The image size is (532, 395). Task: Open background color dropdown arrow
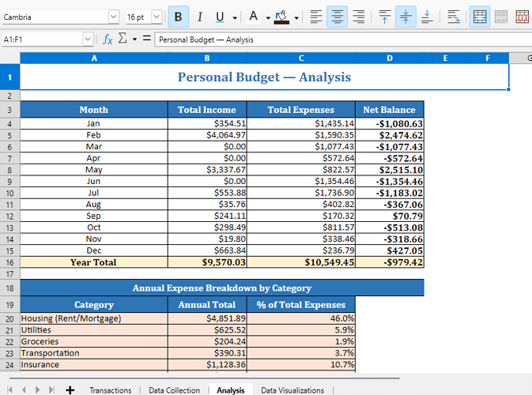[x=296, y=17]
